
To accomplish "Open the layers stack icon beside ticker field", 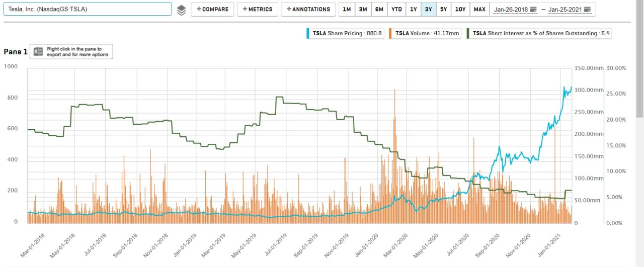I will (182, 10).
